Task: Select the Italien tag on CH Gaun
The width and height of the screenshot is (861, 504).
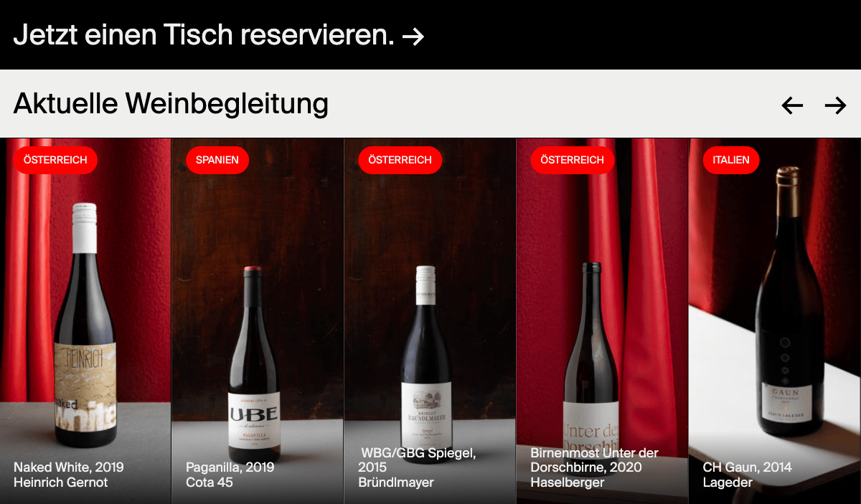Action: 731,160
